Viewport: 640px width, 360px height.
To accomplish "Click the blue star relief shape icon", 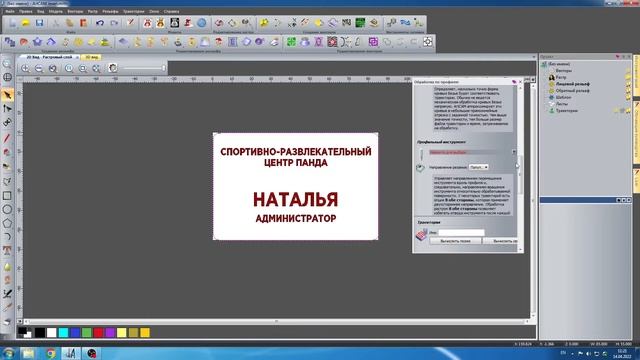I will [37, 42].
